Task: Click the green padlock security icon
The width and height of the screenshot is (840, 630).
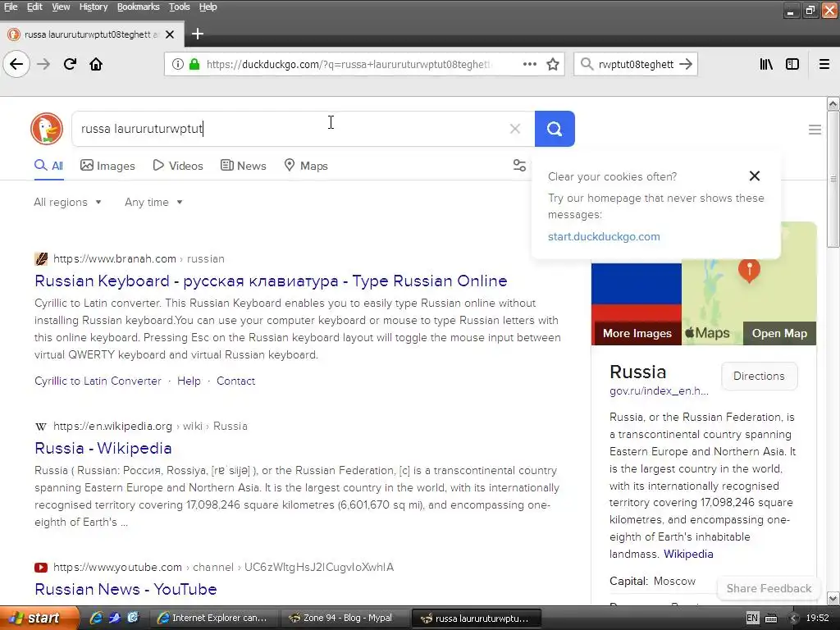Action: 194,64
